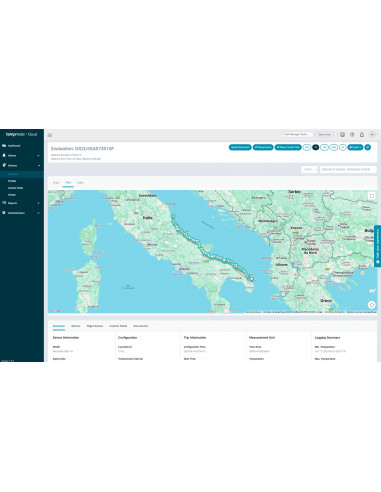Click the Upload Document button

(240, 147)
